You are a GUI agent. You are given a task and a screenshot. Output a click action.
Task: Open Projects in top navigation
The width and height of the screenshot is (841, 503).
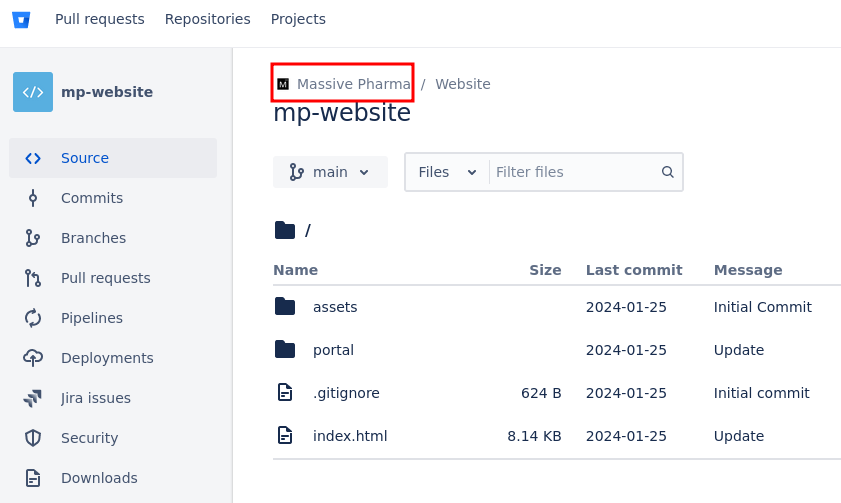point(298,19)
